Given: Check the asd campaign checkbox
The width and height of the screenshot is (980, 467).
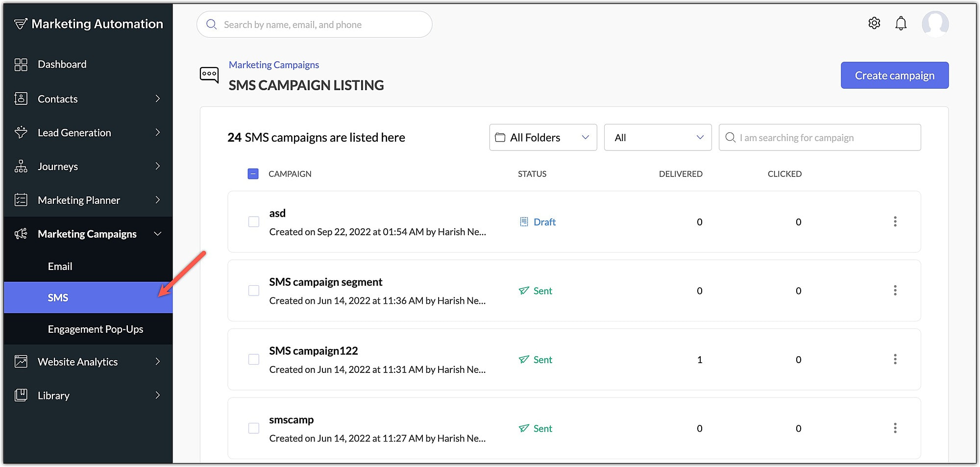Looking at the screenshot, I should (254, 222).
